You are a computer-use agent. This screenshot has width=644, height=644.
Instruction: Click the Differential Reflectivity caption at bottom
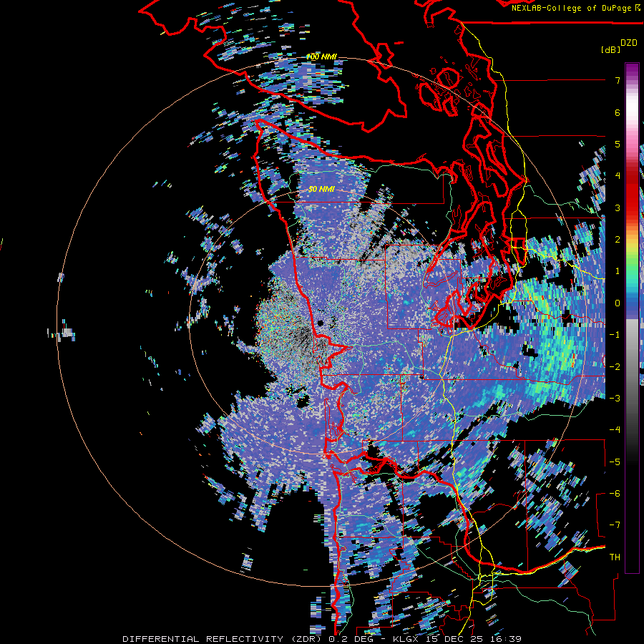tap(322, 639)
